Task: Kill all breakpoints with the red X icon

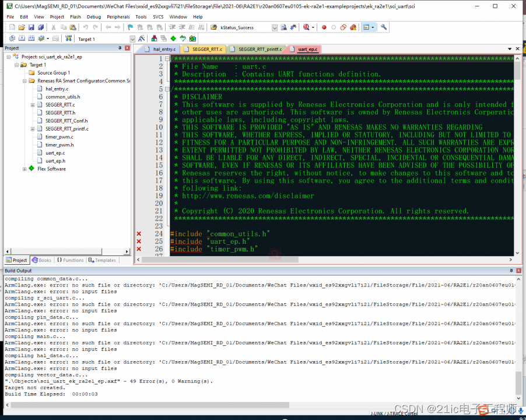Action: [x=353, y=27]
